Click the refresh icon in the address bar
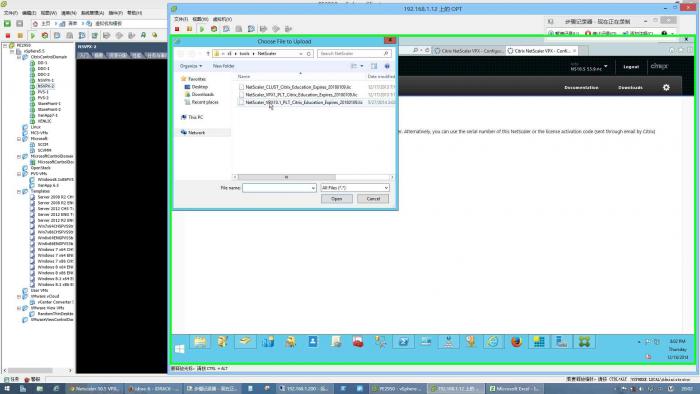This screenshot has height=394, width=700. pyautogui.click(x=308, y=54)
